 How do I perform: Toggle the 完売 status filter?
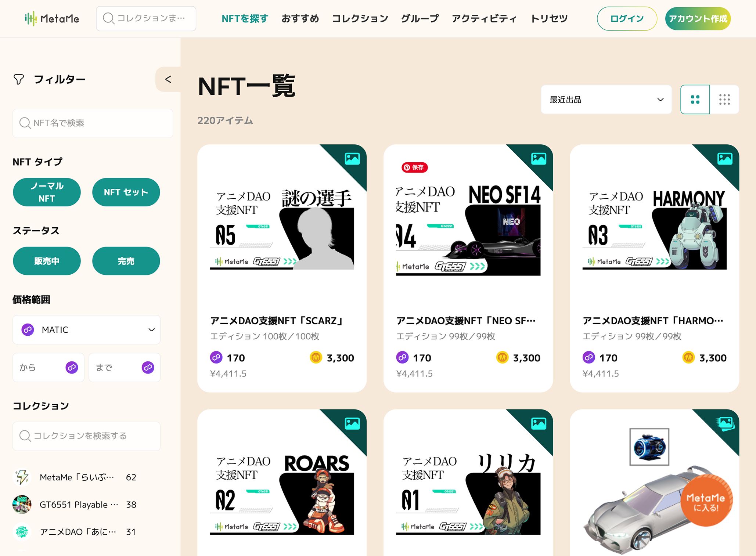126,261
